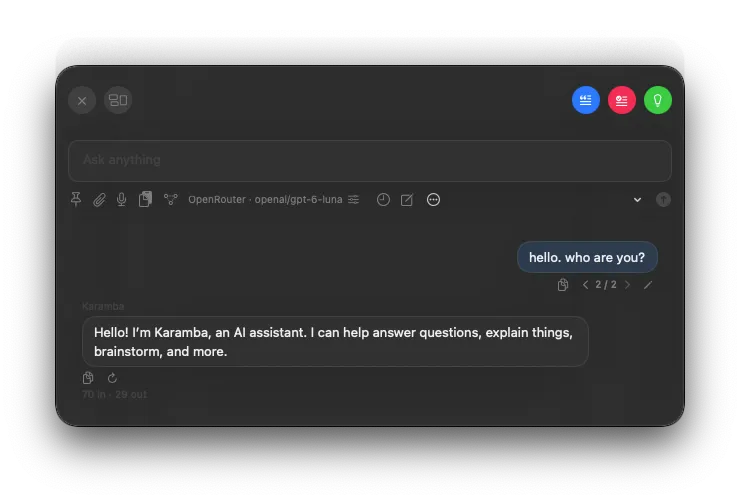This screenshot has width=740, height=500.
Task: Open more options ellipsis menu
Action: click(x=433, y=200)
